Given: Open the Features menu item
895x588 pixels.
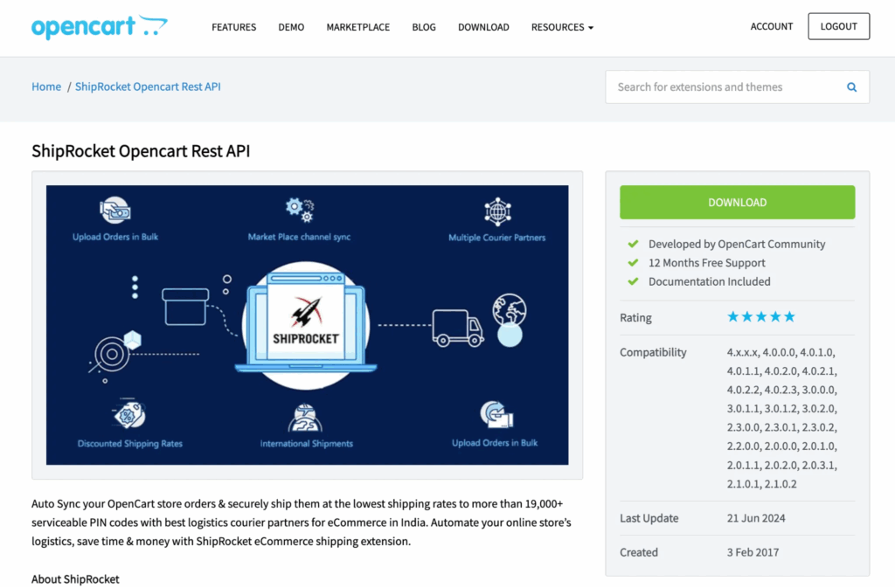Looking at the screenshot, I should click(x=233, y=27).
